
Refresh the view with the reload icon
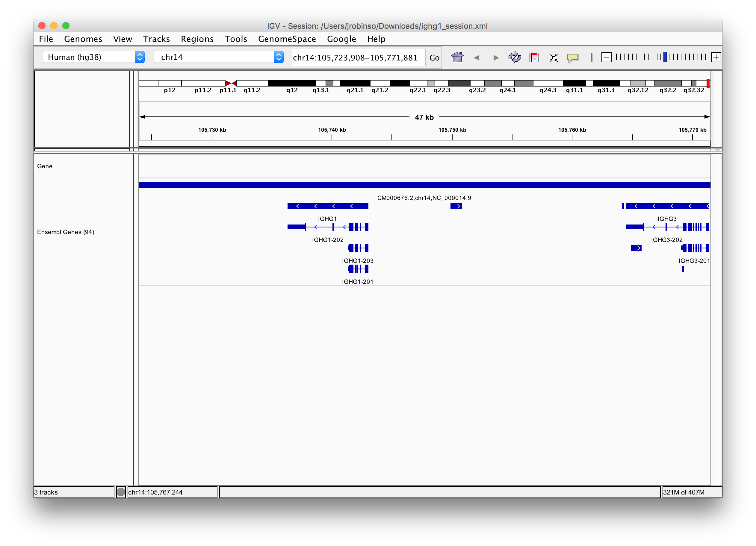click(515, 57)
